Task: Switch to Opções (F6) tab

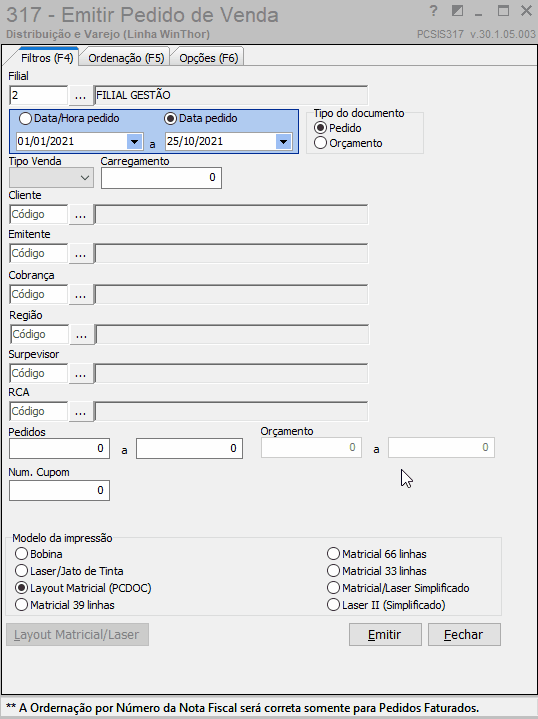Action: tap(208, 58)
